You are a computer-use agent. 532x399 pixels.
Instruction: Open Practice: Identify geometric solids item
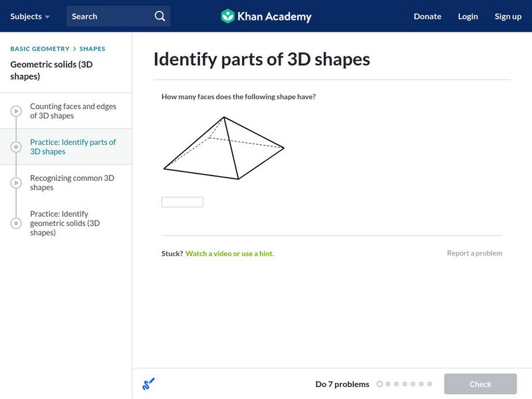[x=65, y=223]
